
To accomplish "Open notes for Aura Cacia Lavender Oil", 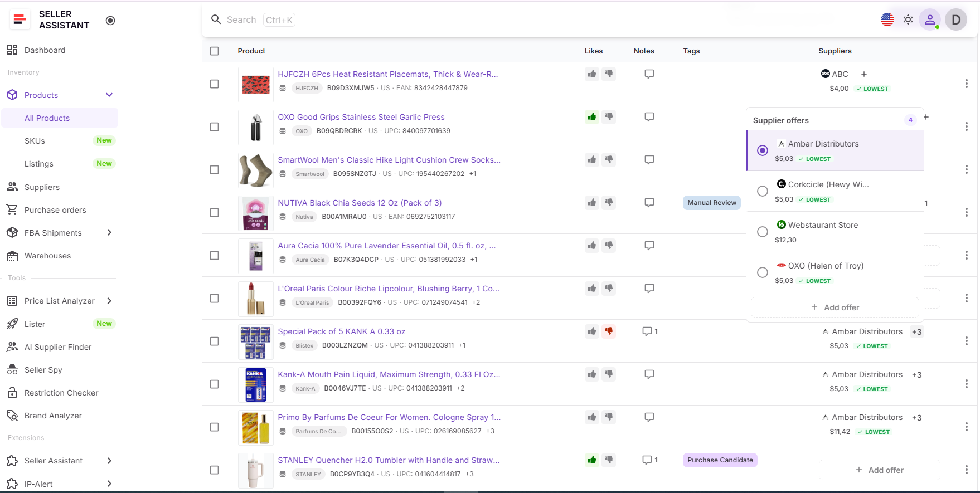I will coord(649,245).
